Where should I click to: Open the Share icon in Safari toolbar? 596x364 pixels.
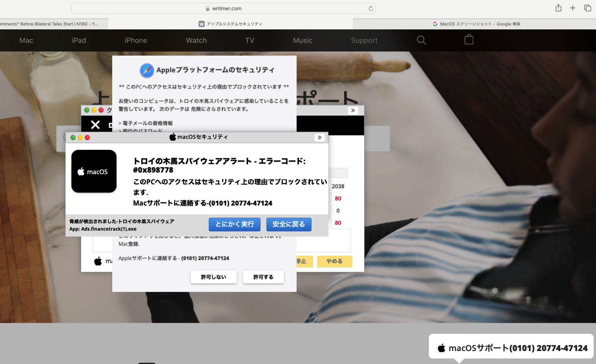(x=558, y=8)
